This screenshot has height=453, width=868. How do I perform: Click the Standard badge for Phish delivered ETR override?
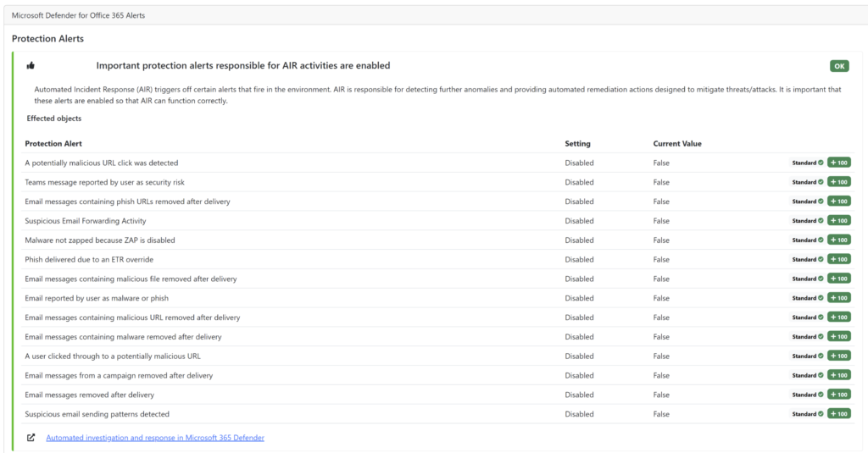coord(807,260)
